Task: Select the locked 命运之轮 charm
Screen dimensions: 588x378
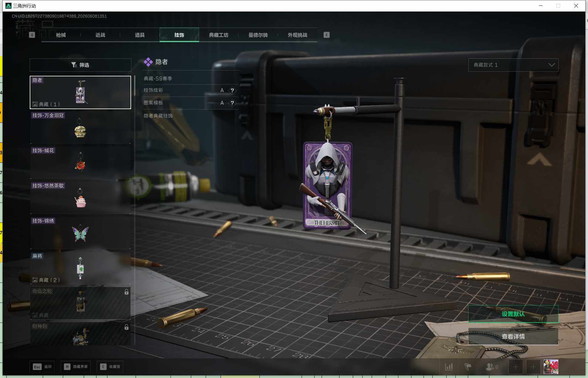Action: (80, 303)
